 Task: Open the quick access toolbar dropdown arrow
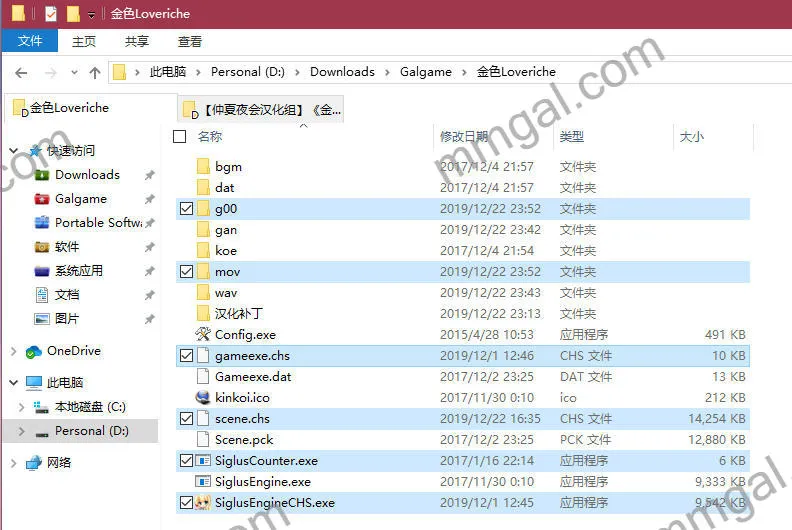92,15
